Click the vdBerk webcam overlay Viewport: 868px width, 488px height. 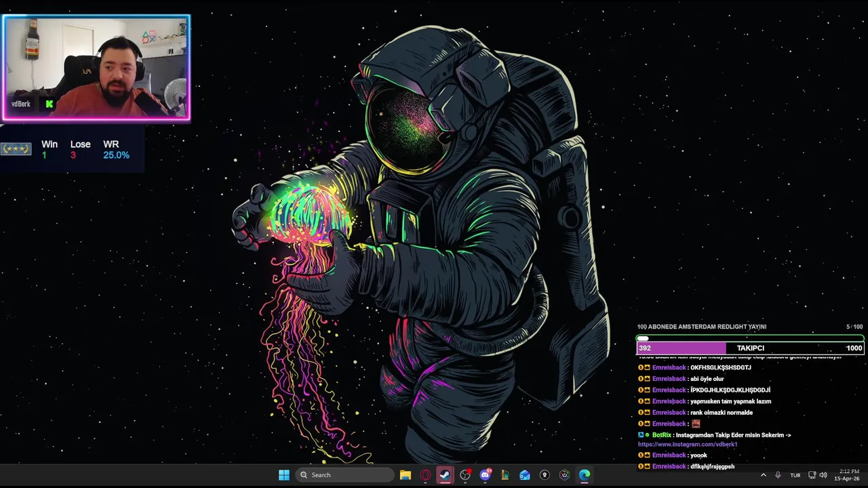(96, 68)
